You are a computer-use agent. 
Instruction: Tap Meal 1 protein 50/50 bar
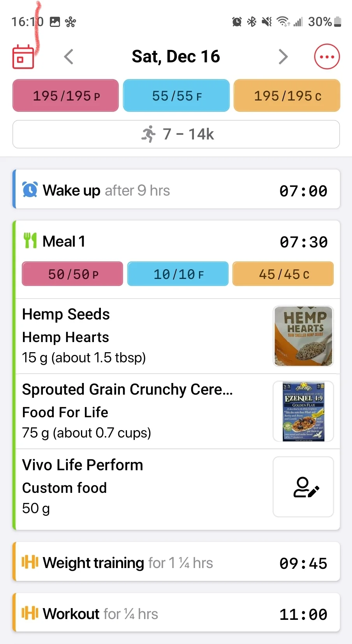pyautogui.click(x=73, y=274)
